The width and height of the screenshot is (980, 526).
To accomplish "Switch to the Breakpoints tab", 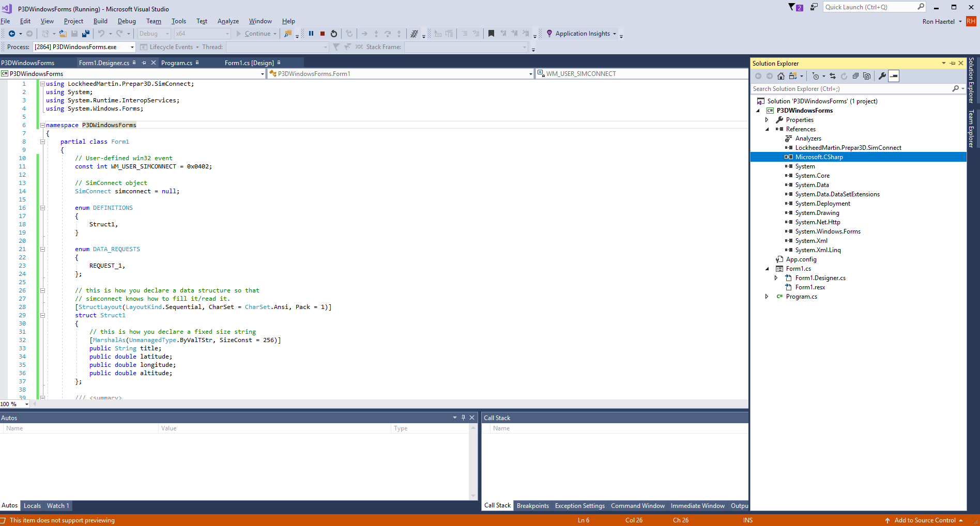I will click(x=533, y=506).
